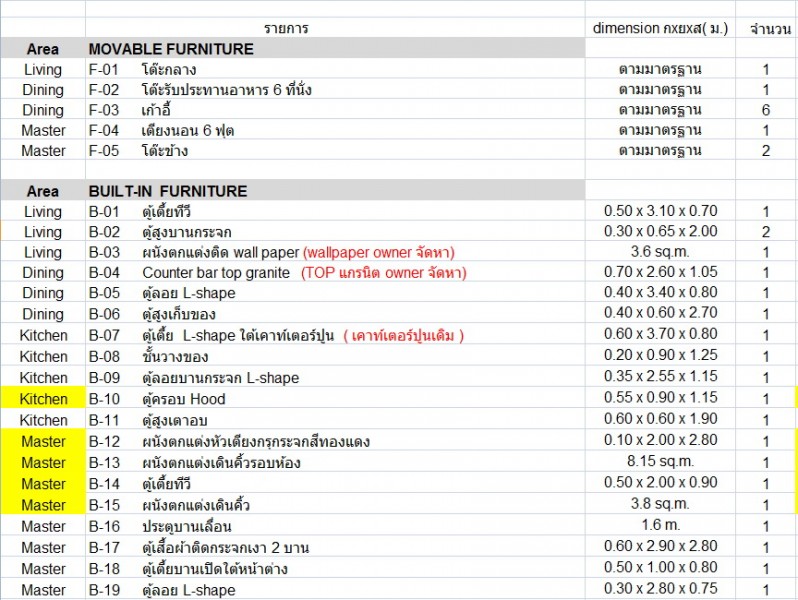
Task: Select the B-08 ชั้นวางของ cell
Action: 335,356
